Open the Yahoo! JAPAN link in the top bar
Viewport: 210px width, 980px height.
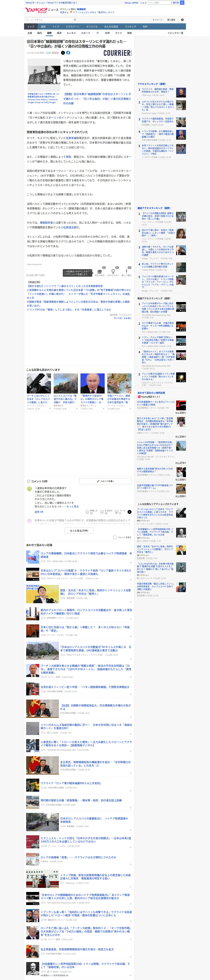(x=131, y=3)
